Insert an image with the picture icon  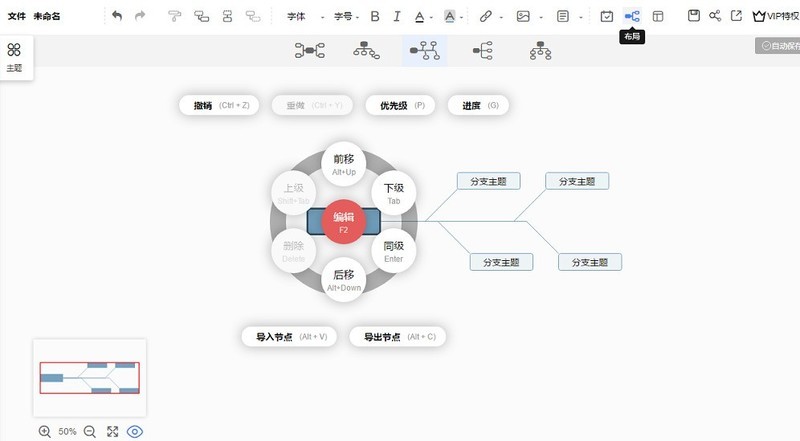coord(523,16)
